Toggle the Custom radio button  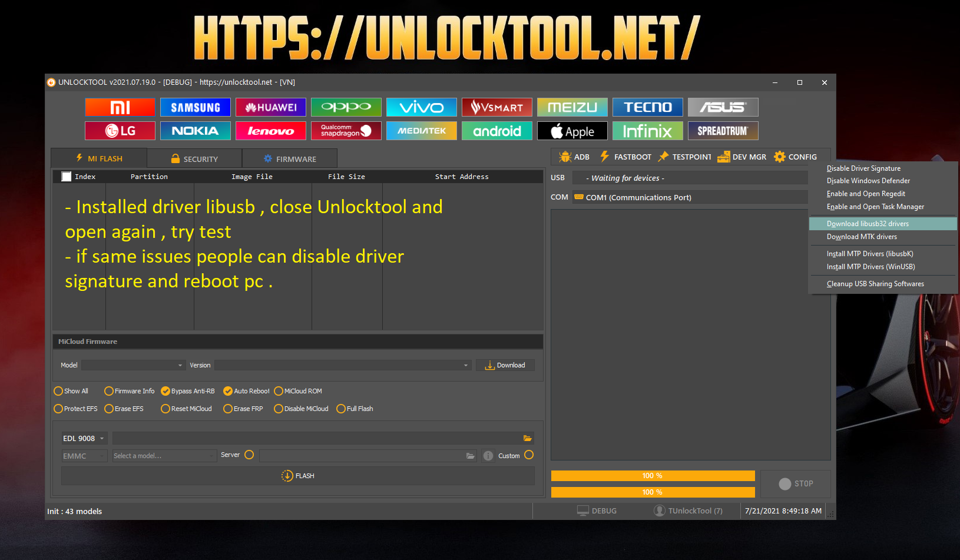[529, 455]
